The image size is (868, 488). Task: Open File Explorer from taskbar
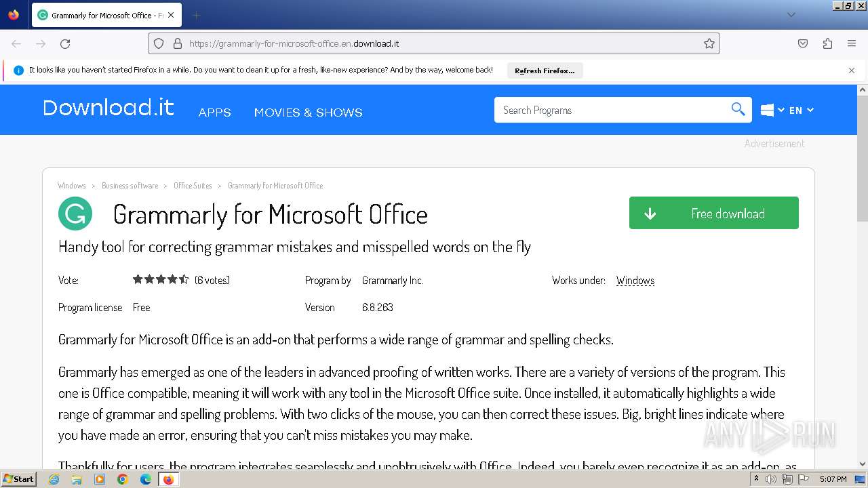coord(77,479)
